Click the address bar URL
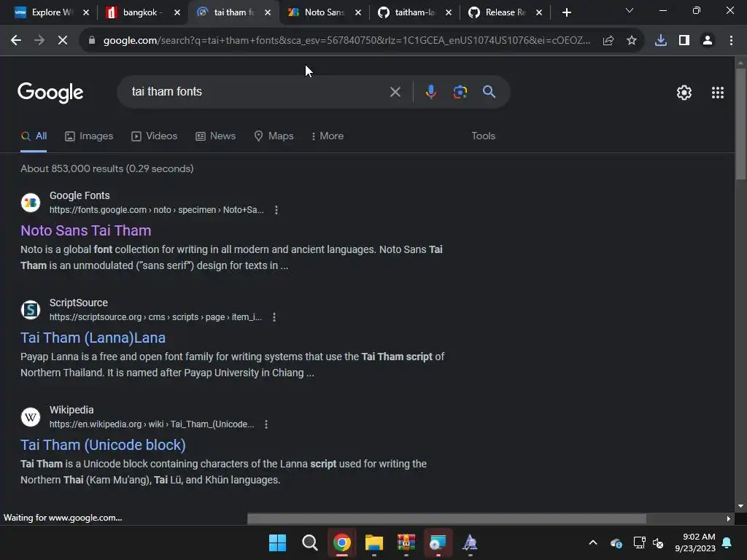 pos(347,41)
